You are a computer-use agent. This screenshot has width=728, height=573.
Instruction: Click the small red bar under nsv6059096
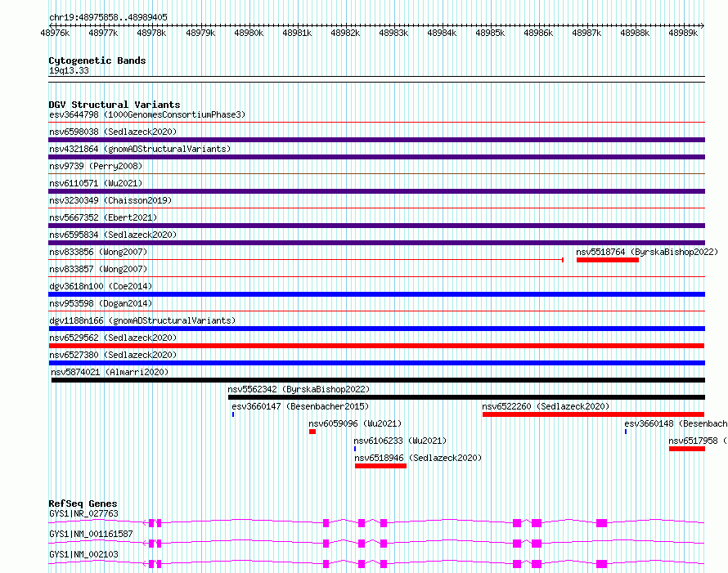[312, 432]
